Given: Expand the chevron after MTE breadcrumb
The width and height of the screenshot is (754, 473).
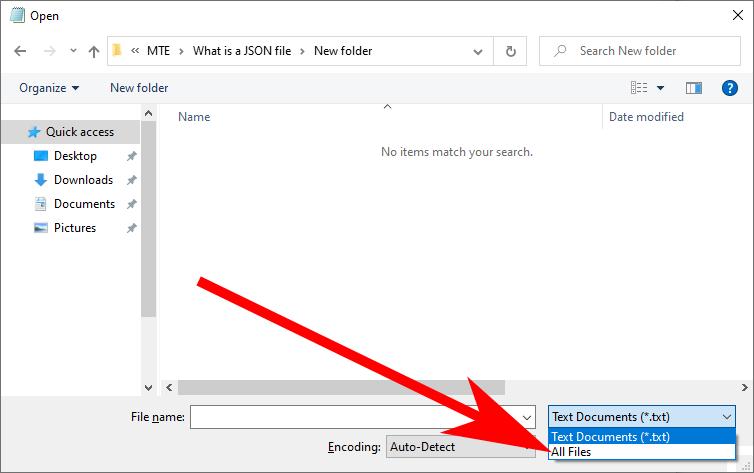Looking at the screenshot, I should click(181, 51).
